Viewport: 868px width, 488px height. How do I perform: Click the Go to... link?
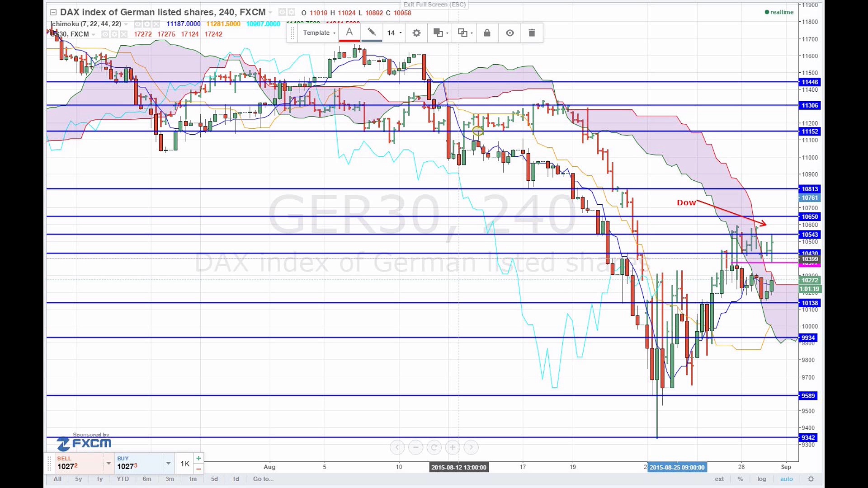click(263, 479)
